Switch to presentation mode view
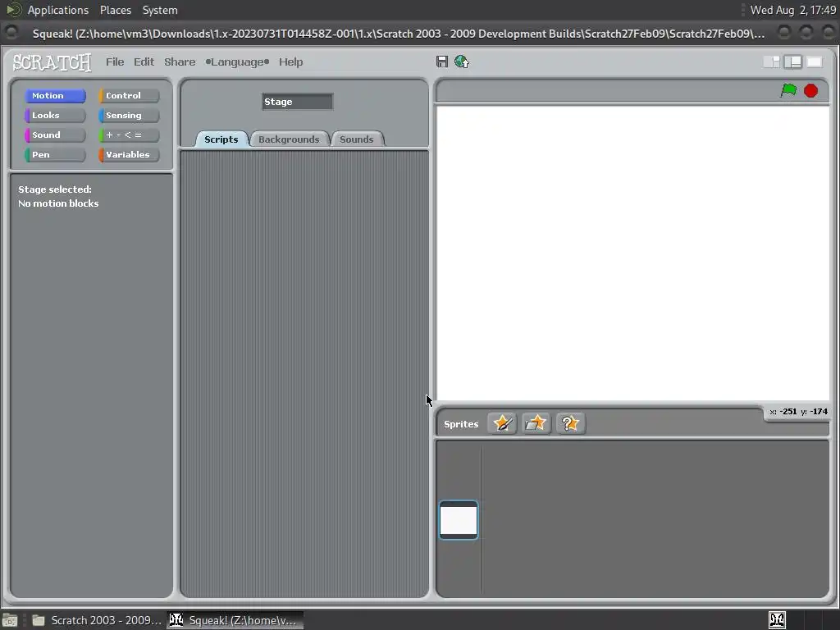This screenshot has height=630, width=840. (x=815, y=62)
